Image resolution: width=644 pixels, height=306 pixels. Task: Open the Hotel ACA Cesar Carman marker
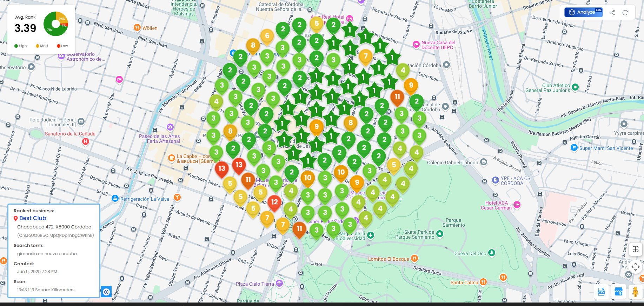coord(517,205)
